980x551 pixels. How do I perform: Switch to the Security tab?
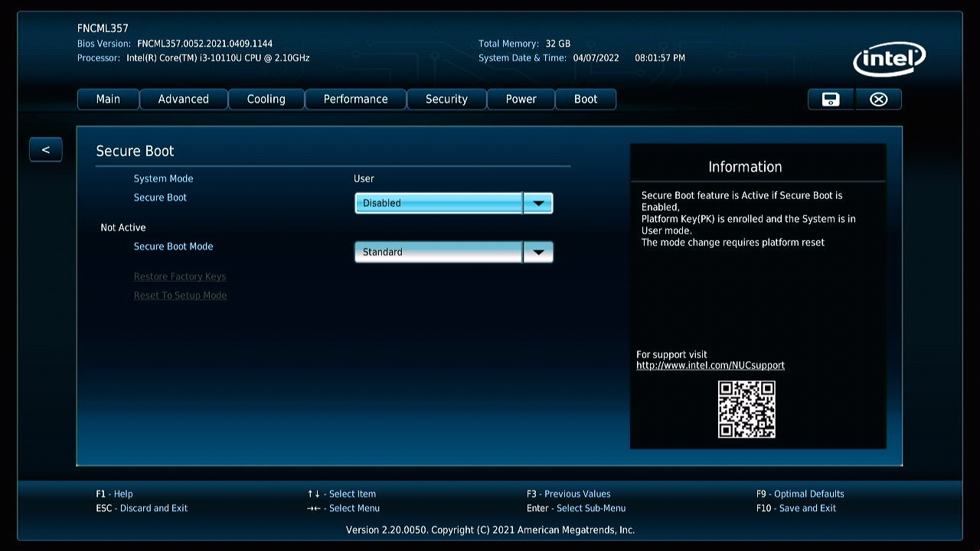point(446,99)
